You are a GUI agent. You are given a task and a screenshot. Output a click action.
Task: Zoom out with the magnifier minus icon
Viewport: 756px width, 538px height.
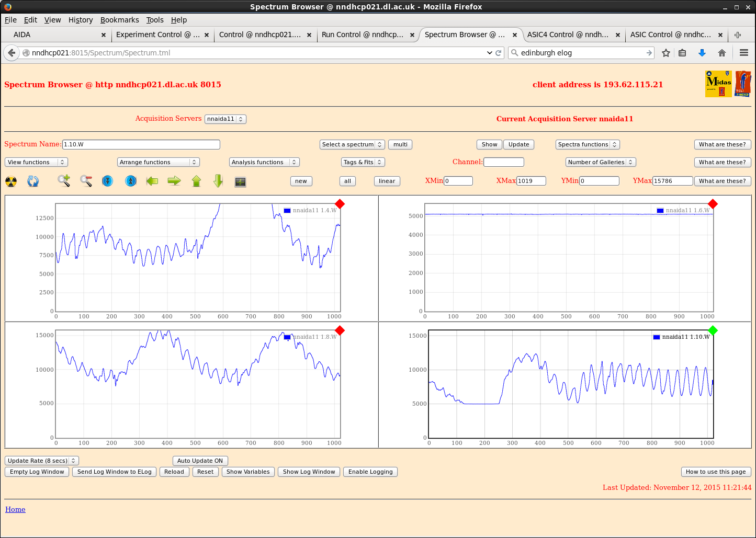pos(86,181)
